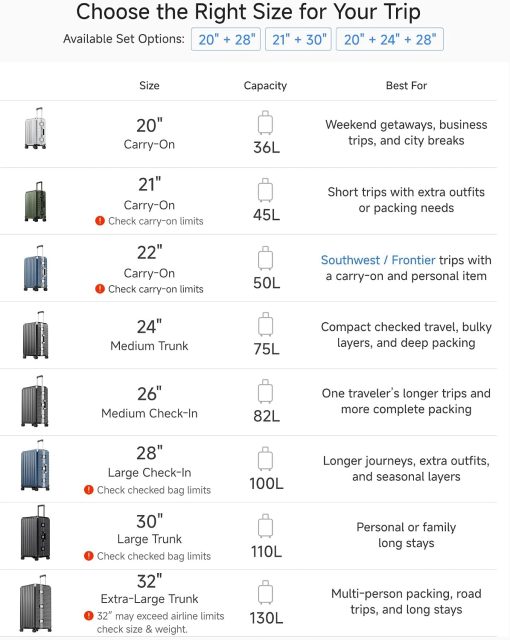This screenshot has width=510, height=640.
Task: Click the 24" Medium Trunk suitcase image
Action: 35,335
